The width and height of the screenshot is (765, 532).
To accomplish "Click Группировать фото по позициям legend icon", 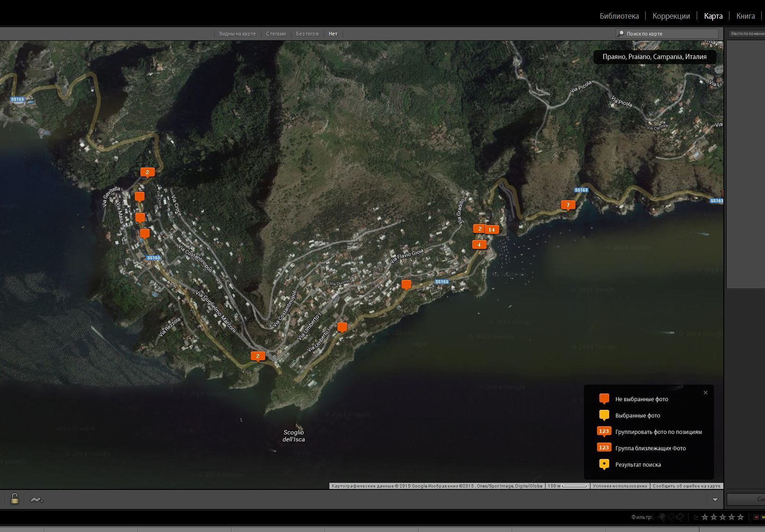I will click(604, 431).
